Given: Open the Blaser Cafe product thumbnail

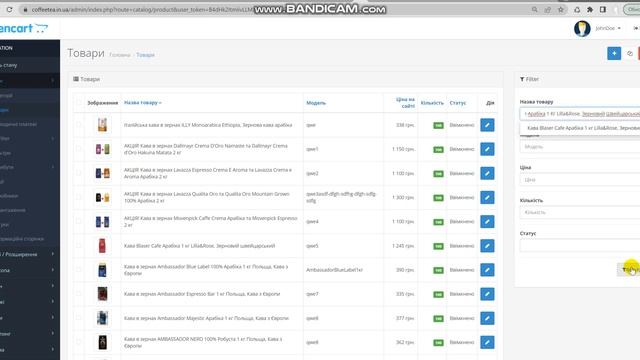Looking at the screenshot, I should pyautogui.click(x=102, y=246).
